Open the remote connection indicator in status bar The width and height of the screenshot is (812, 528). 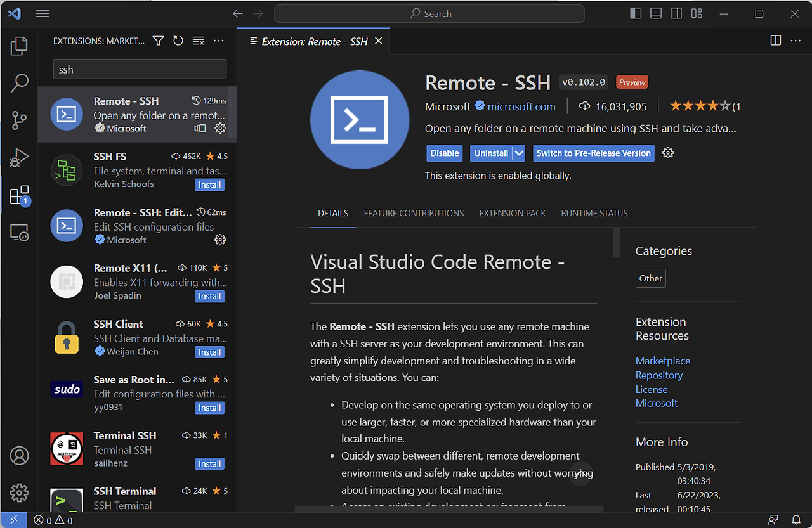14,520
